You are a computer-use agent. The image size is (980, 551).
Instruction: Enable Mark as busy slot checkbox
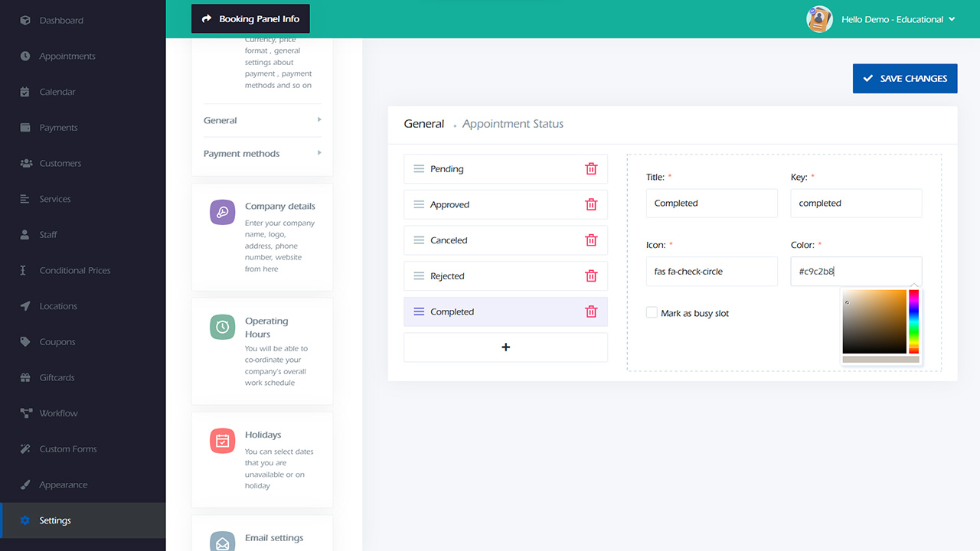click(x=652, y=312)
